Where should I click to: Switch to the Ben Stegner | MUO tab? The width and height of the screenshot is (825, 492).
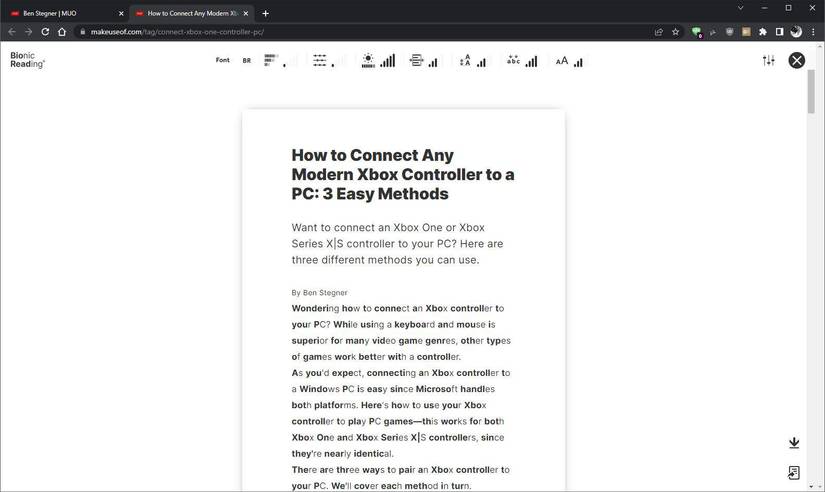click(63, 13)
